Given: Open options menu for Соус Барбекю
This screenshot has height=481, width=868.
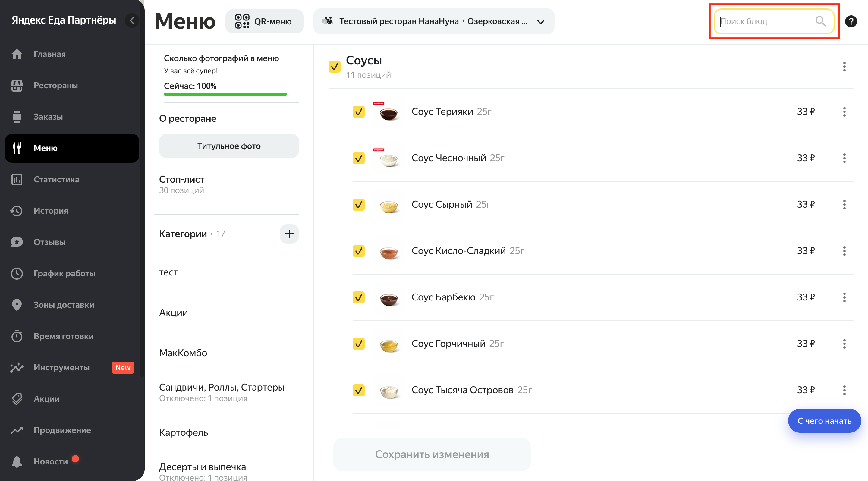Looking at the screenshot, I should point(844,297).
